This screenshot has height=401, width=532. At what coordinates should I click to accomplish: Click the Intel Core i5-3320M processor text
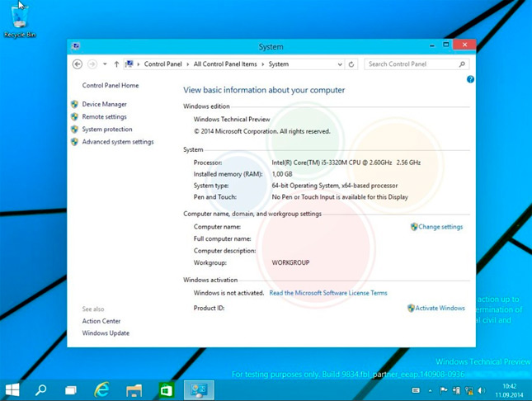click(x=346, y=163)
